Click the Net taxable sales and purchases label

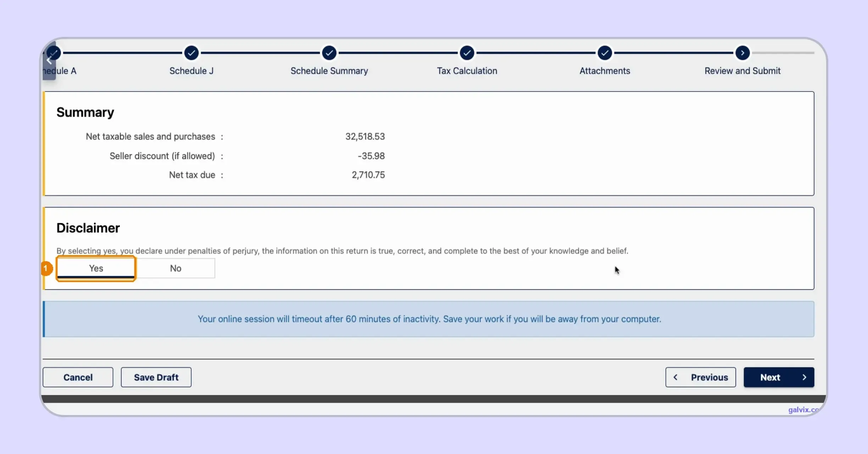pos(150,137)
